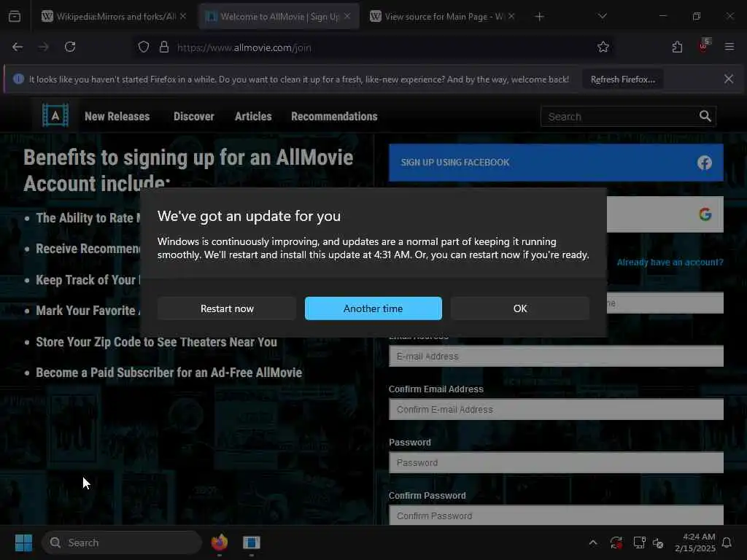Show hidden system tray icons
This screenshot has height=560, width=747.
tap(593, 542)
